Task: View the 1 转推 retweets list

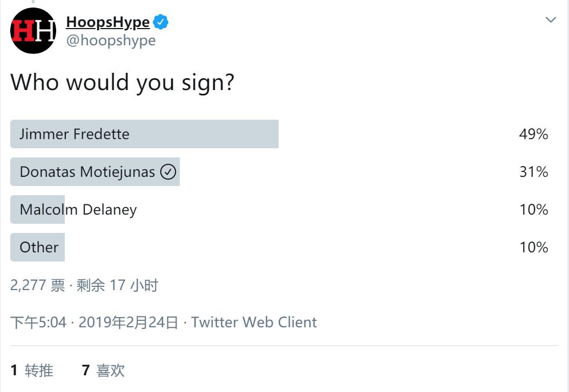Action: pyautogui.click(x=32, y=370)
